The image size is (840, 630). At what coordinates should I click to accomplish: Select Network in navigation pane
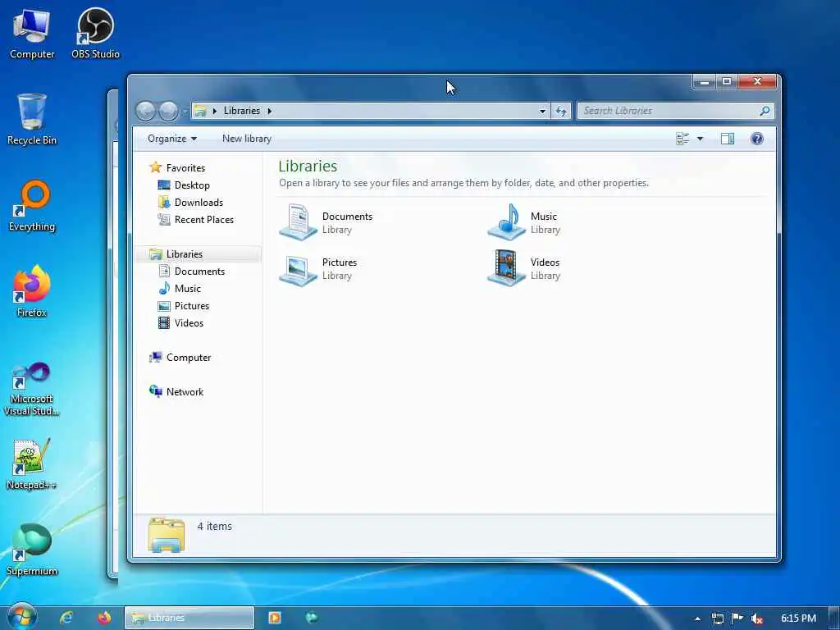coord(185,391)
